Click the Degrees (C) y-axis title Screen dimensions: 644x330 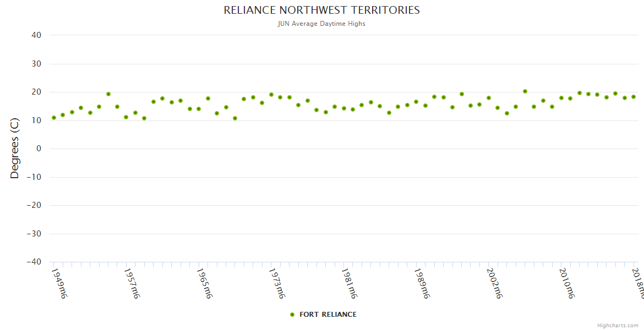point(15,148)
